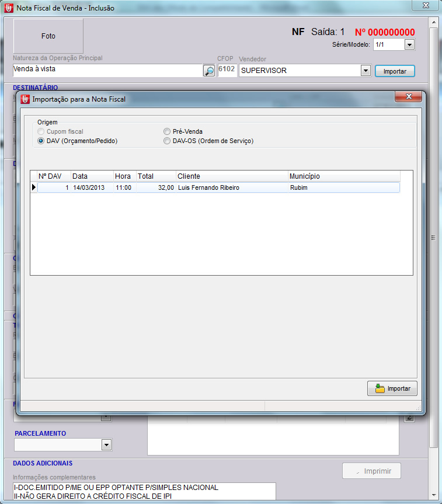
Task: Select the DAV-OS (Ordem de Serviço) option
Action: point(167,141)
